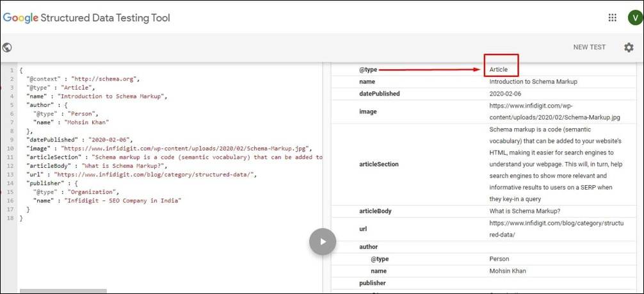644x294 pixels.
Task: Open the account avatar labeled V
Action: pos(634,18)
